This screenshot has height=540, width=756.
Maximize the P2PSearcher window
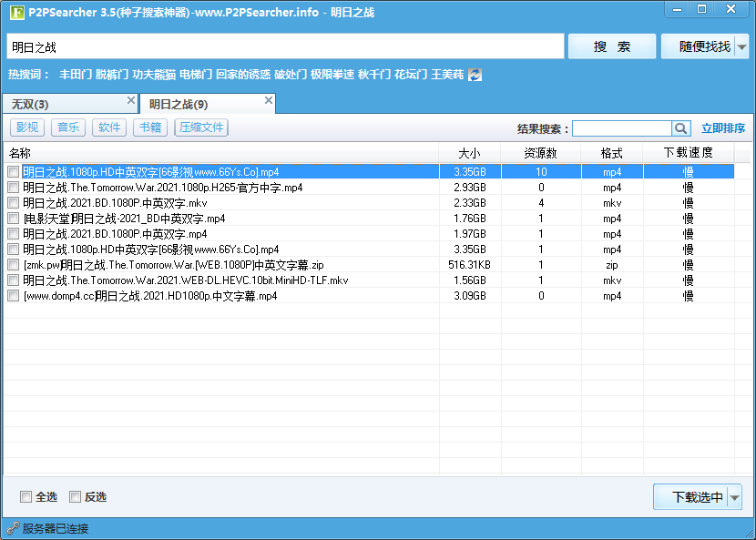(702, 9)
